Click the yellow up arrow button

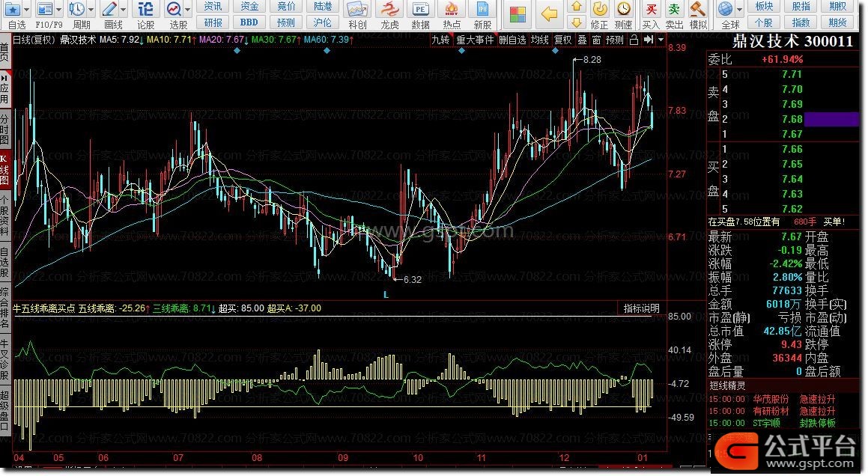pyautogui.click(x=576, y=7)
